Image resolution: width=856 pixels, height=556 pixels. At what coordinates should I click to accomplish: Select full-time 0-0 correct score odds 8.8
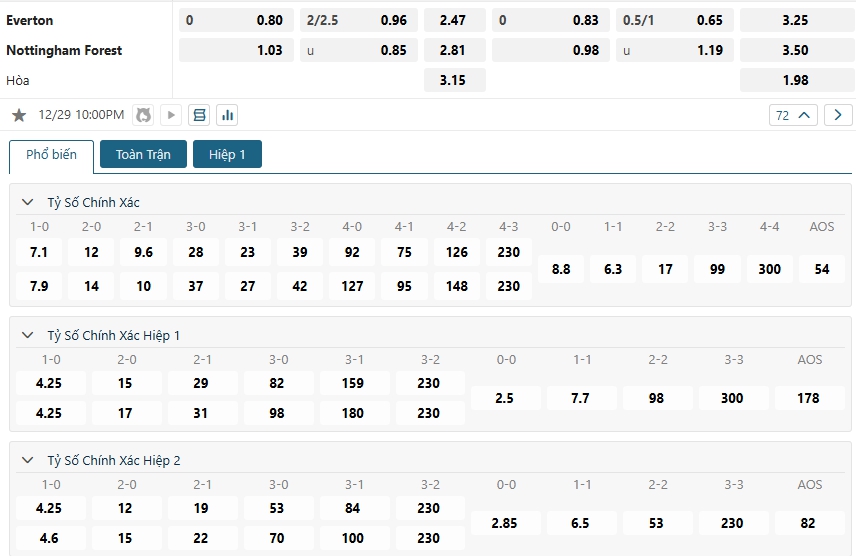point(561,269)
